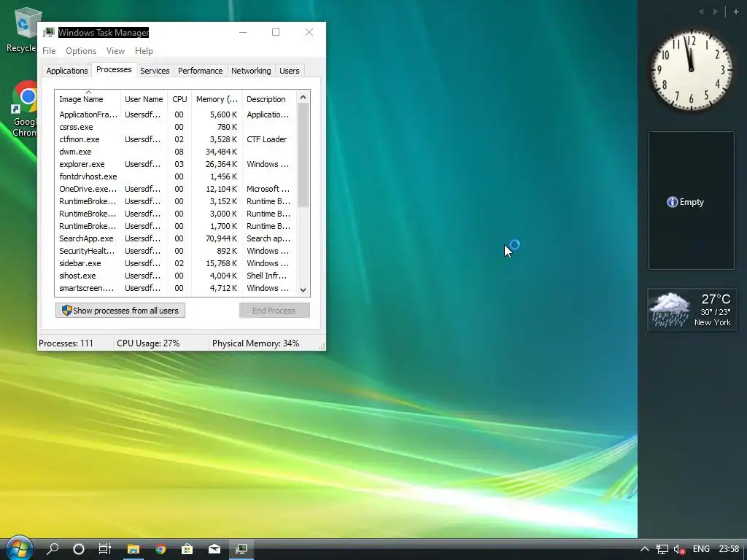
Task: Open the Options menu
Action: (81, 51)
